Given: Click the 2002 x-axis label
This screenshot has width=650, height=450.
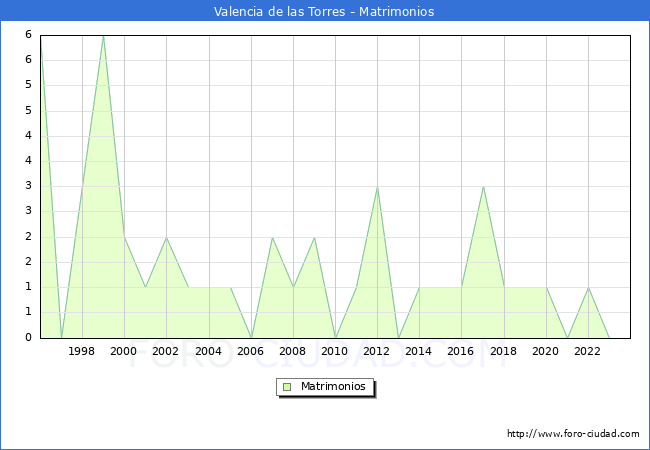Looking at the screenshot, I should coord(165,351).
